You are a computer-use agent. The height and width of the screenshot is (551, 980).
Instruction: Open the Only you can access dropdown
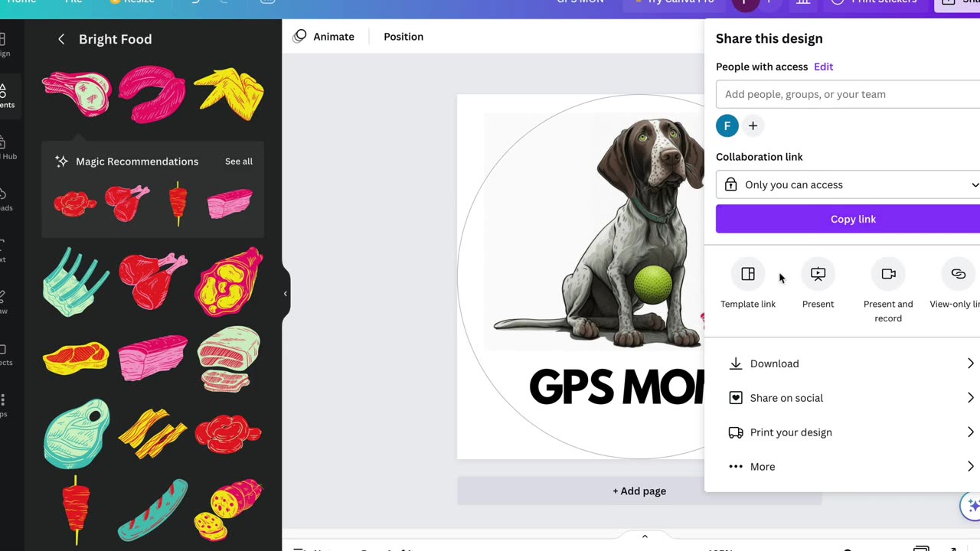(x=848, y=184)
